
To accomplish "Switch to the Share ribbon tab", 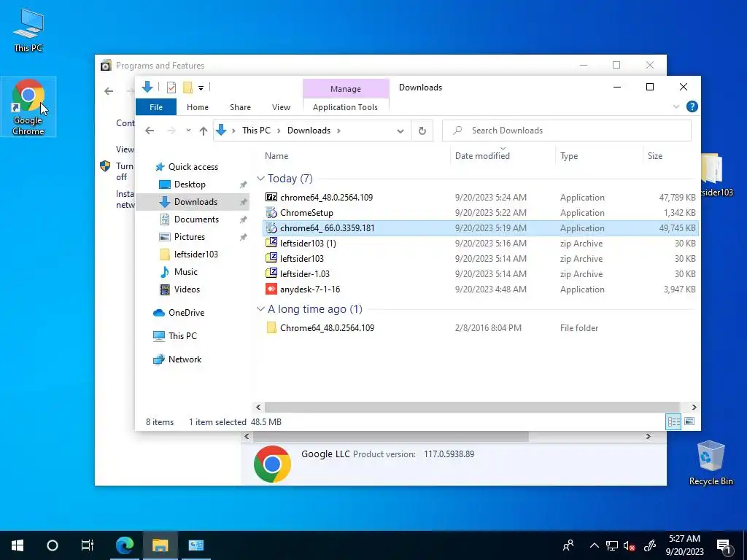I will point(240,107).
